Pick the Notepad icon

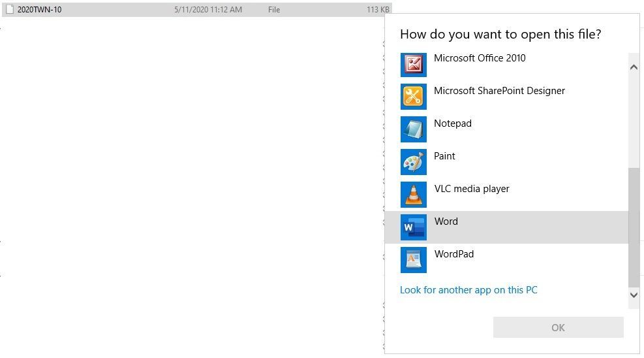point(413,129)
